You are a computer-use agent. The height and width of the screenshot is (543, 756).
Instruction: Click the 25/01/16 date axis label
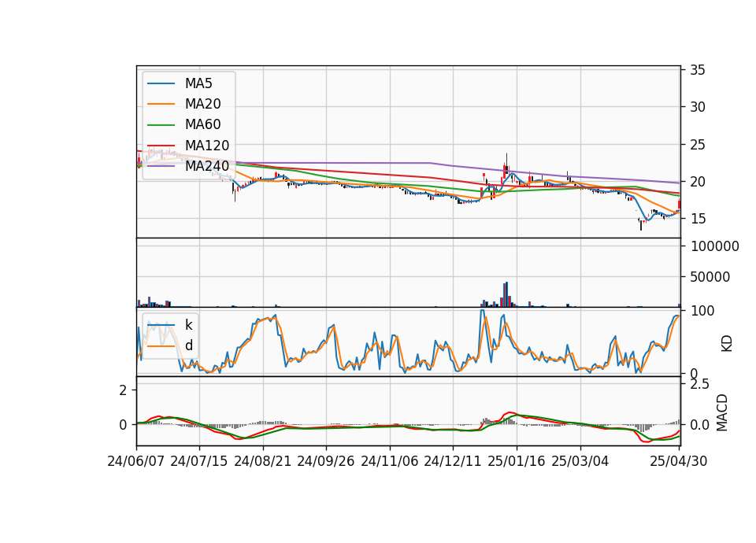[517, 462]
